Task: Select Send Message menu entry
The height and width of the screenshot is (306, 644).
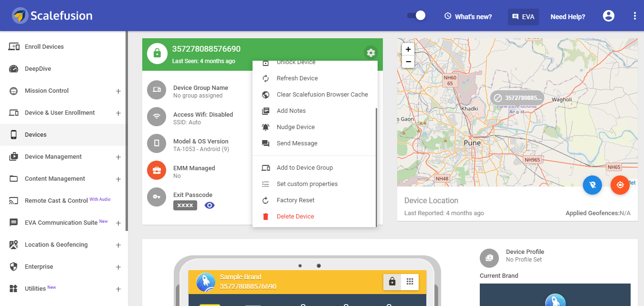Action: tap(314, 143)
